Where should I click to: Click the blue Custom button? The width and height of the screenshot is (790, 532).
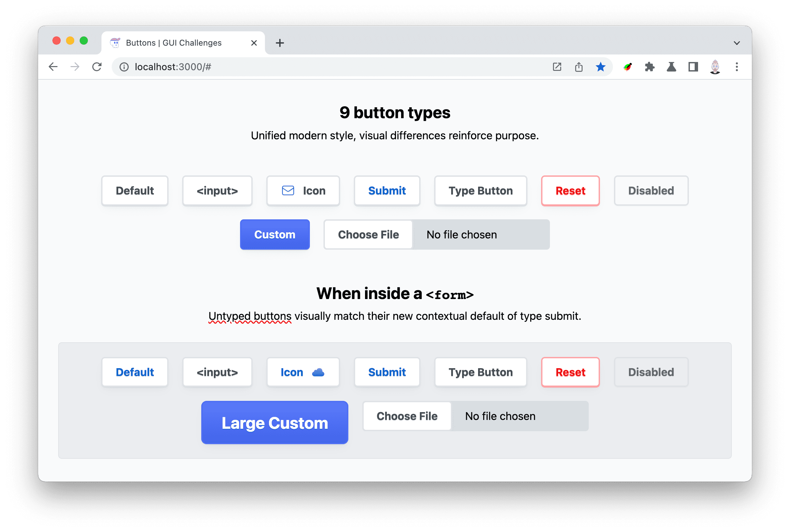[x=275, y=234]
